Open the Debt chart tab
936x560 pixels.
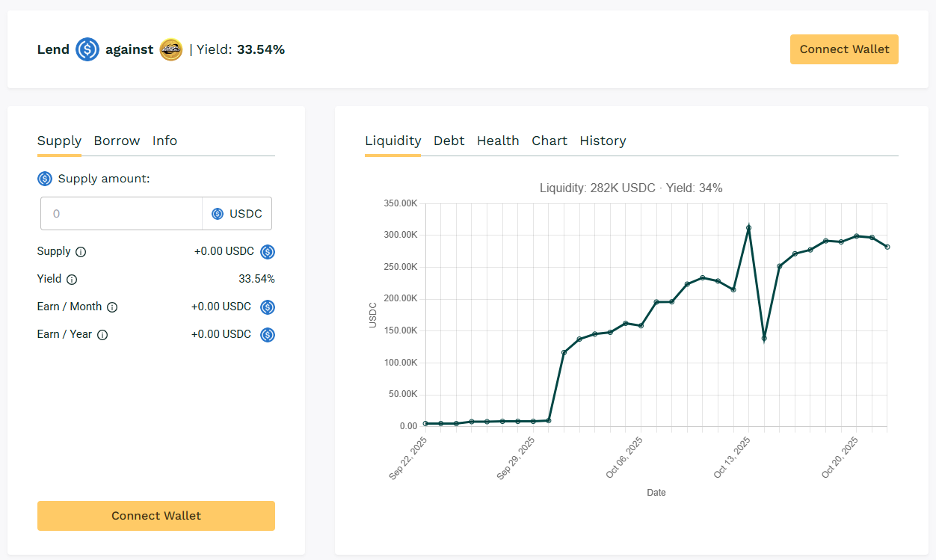[x=449, y=141]
